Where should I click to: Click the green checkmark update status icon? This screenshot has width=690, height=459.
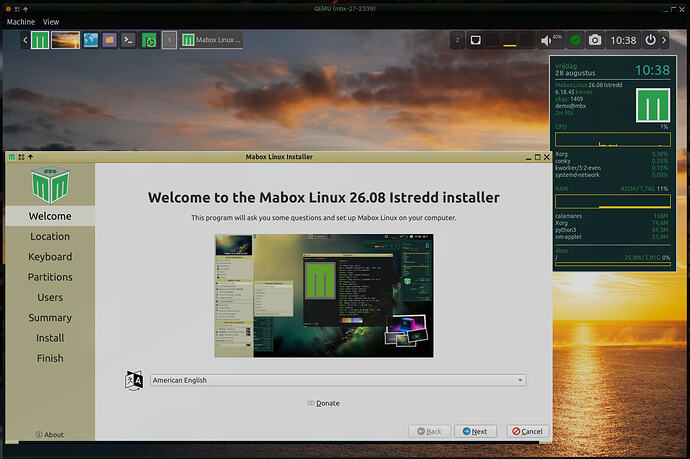coord(575,40)
